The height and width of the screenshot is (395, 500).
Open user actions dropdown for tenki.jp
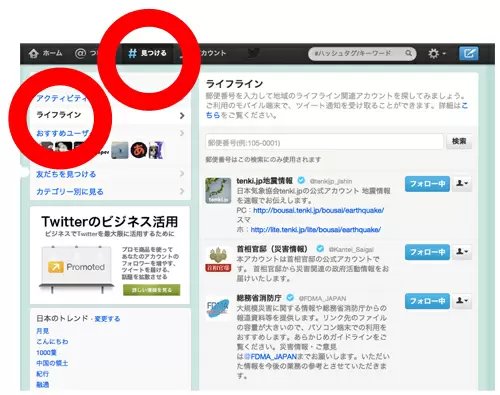click(x=462, y=184)
